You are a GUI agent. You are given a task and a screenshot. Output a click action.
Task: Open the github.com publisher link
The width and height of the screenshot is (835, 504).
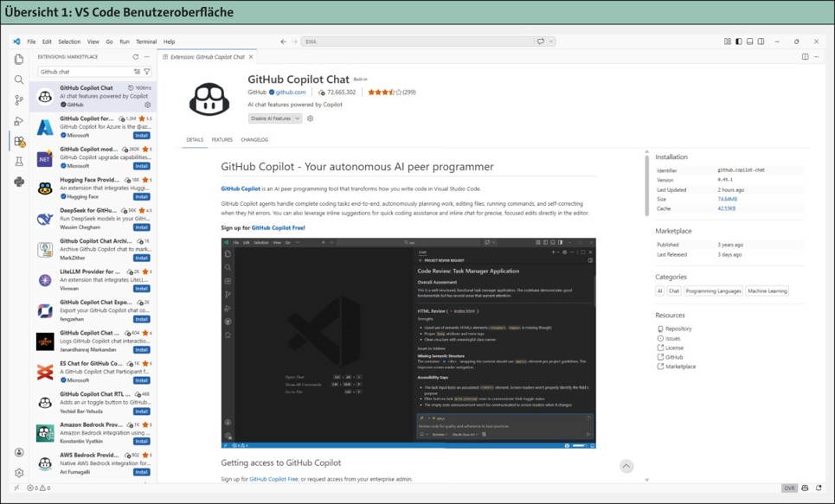290,93
